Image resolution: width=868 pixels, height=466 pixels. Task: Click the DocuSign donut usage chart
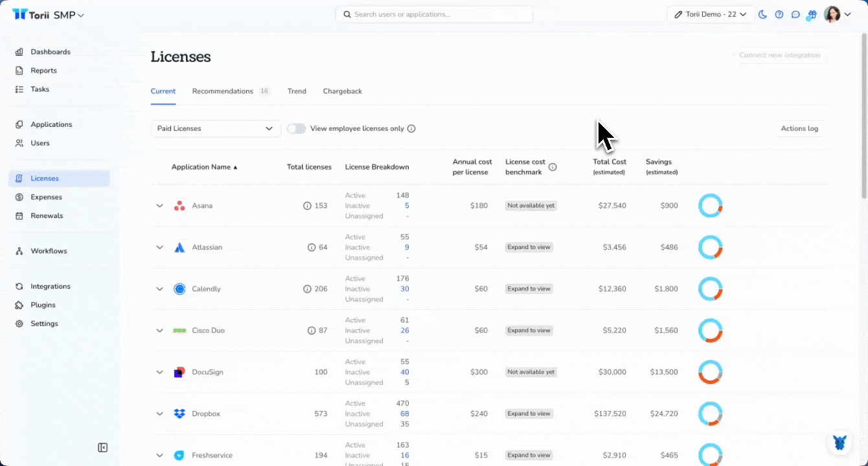(x=710, y=372)
